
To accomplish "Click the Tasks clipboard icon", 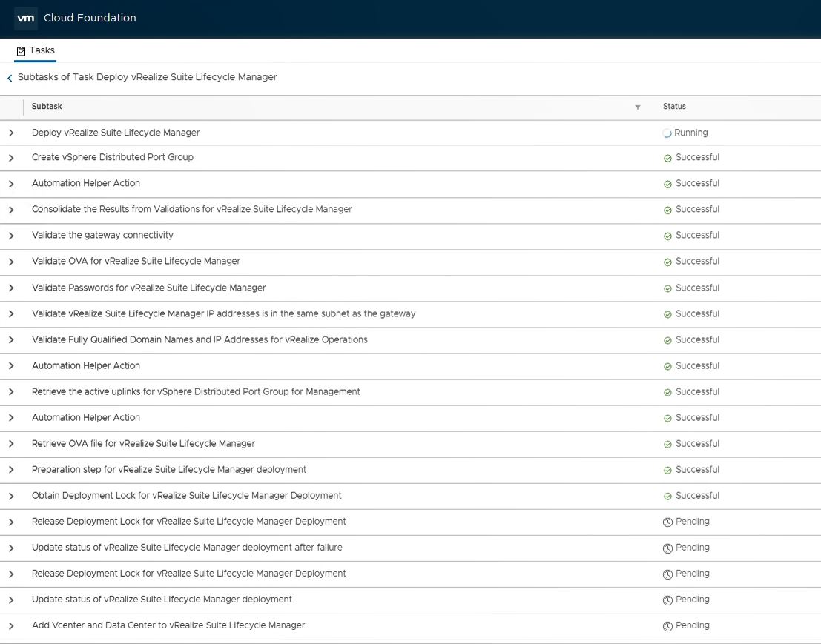I will (21, 51).
